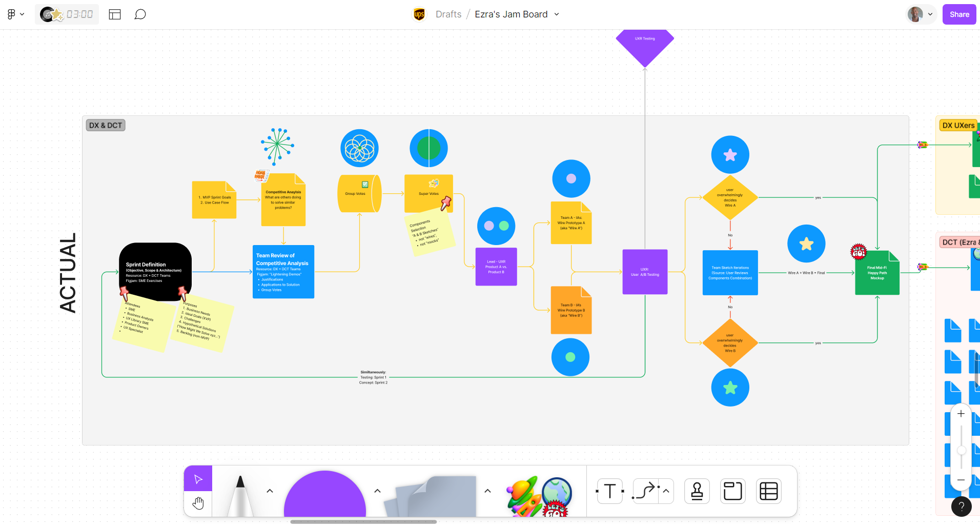Select the MVP Sprint Goals shape
980x526 pixels.
214,200
